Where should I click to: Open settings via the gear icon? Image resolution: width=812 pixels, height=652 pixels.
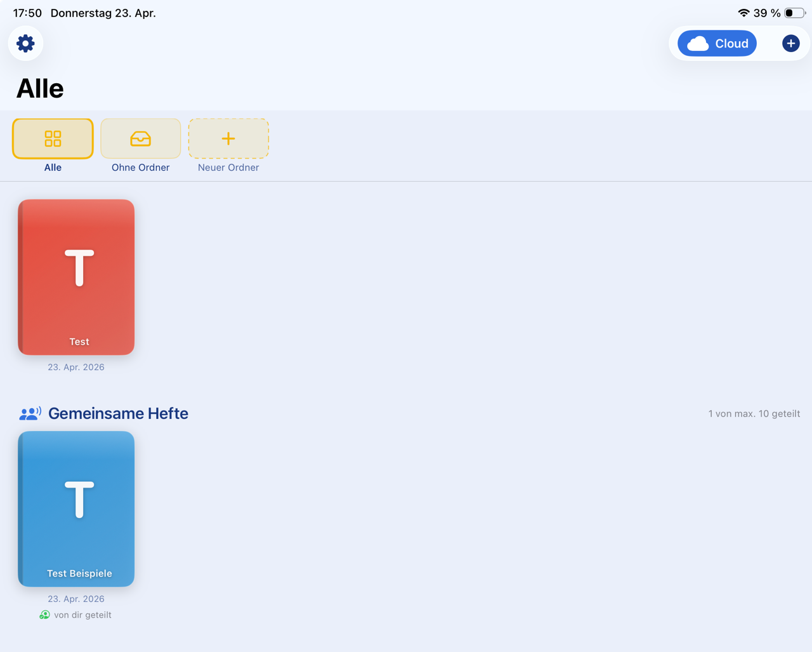tap(25, 43)
